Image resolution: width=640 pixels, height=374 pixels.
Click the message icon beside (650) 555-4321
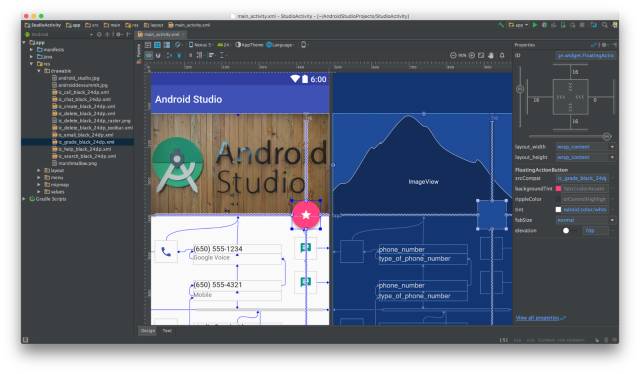tap(306, 282)
